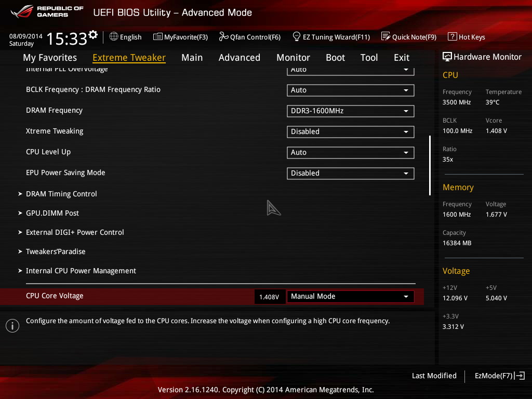Expand DRAM Timing Control submenu
This screenshot has height=399, width=532.
coord(61,194)
